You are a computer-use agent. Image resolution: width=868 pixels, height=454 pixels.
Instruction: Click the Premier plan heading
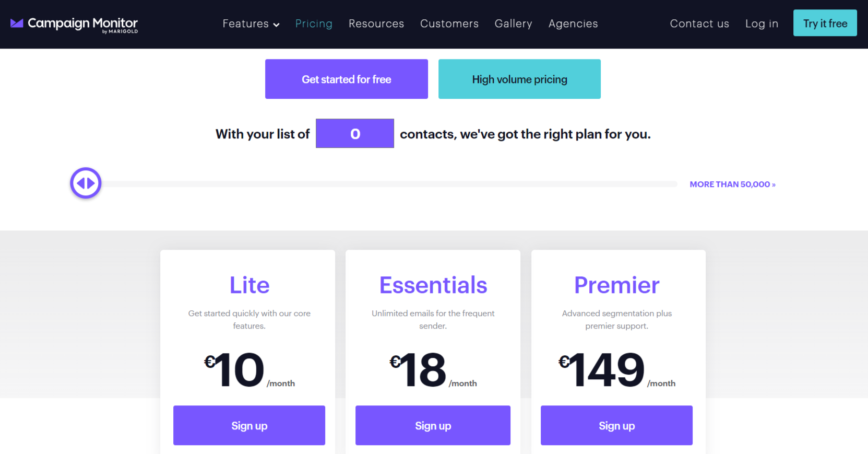[617, 285]
